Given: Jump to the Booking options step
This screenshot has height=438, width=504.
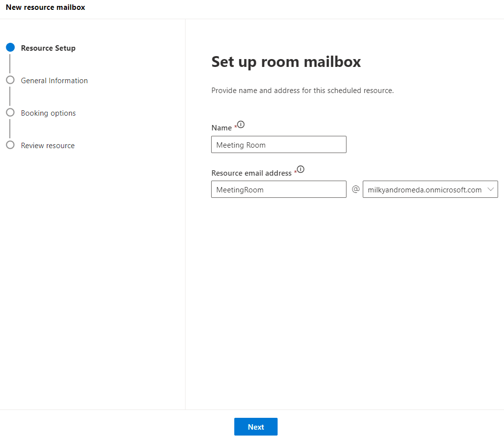Looking at the screenshot, I should [x=48, y=113].
